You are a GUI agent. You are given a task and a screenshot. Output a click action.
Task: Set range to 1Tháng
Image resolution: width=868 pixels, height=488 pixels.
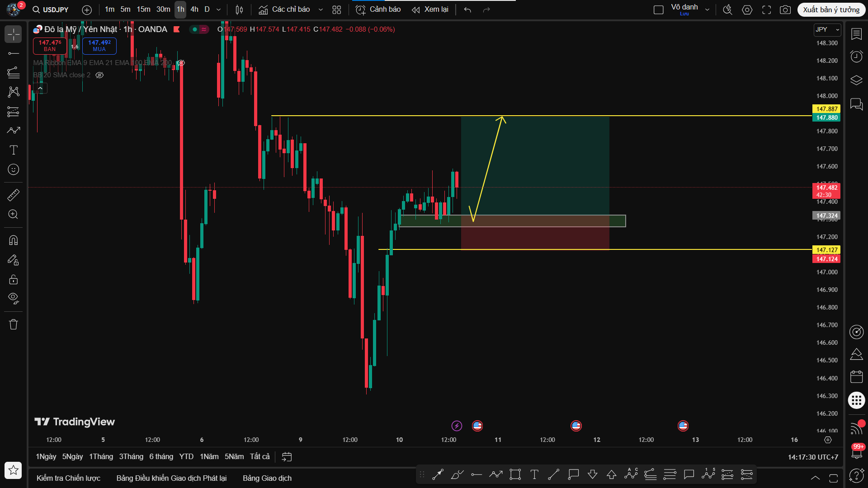tap(101, 457)
